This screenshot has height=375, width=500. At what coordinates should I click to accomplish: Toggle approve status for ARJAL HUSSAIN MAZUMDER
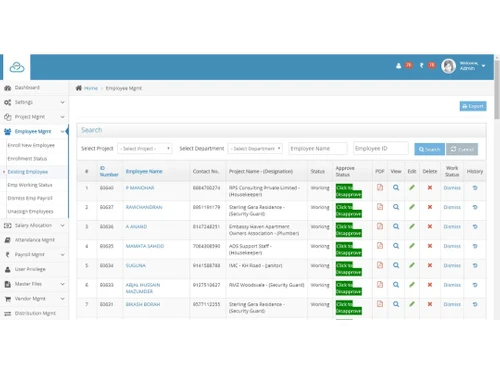point(348,288)
